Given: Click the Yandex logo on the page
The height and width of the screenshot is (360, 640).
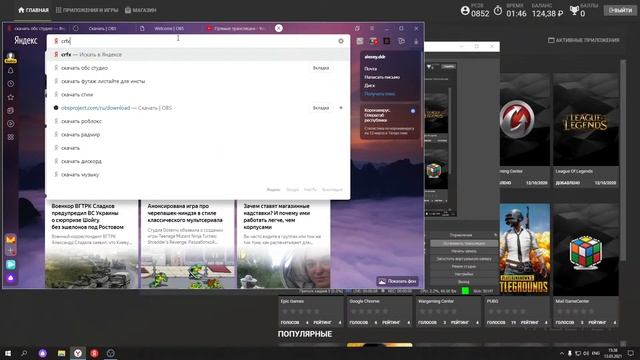Looking at the screenshot, I should [26, 40].
